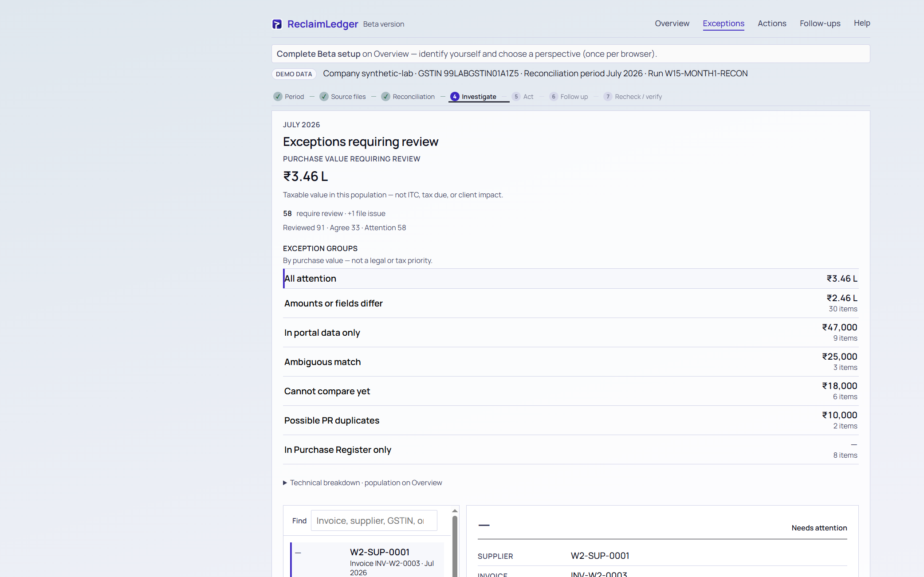Click the list scrollbar up arrow
The width and height of the screenshot is (924, 577).
click(455, 511)
